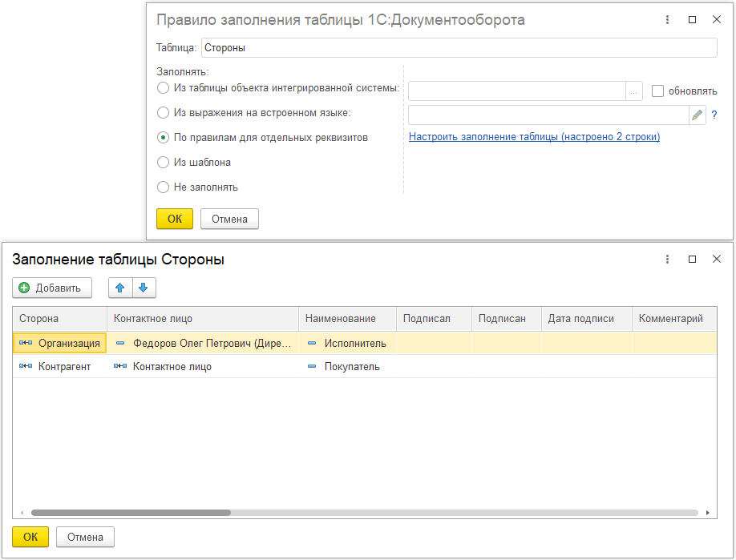Click the Контактное лицо column header
736x560 pixels.
(x=202, y=319)
